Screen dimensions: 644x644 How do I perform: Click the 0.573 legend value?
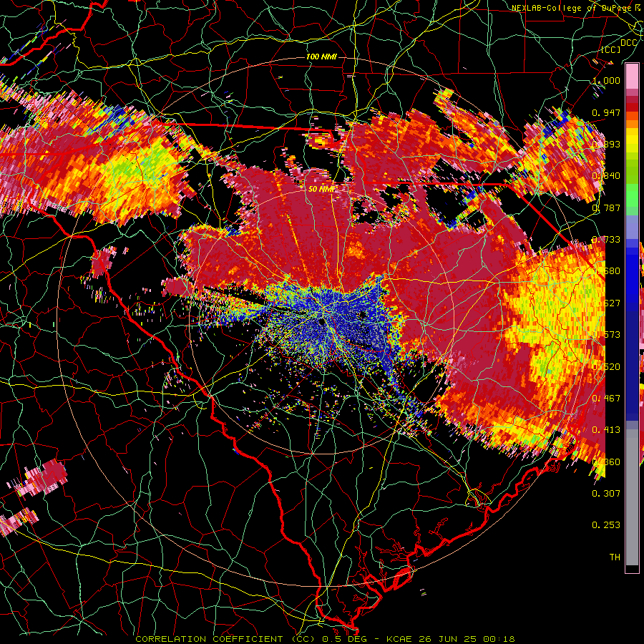606,335
